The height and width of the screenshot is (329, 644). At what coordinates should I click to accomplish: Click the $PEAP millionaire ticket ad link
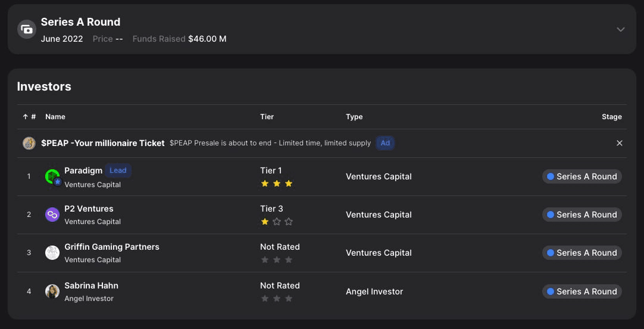coord(103,143)
